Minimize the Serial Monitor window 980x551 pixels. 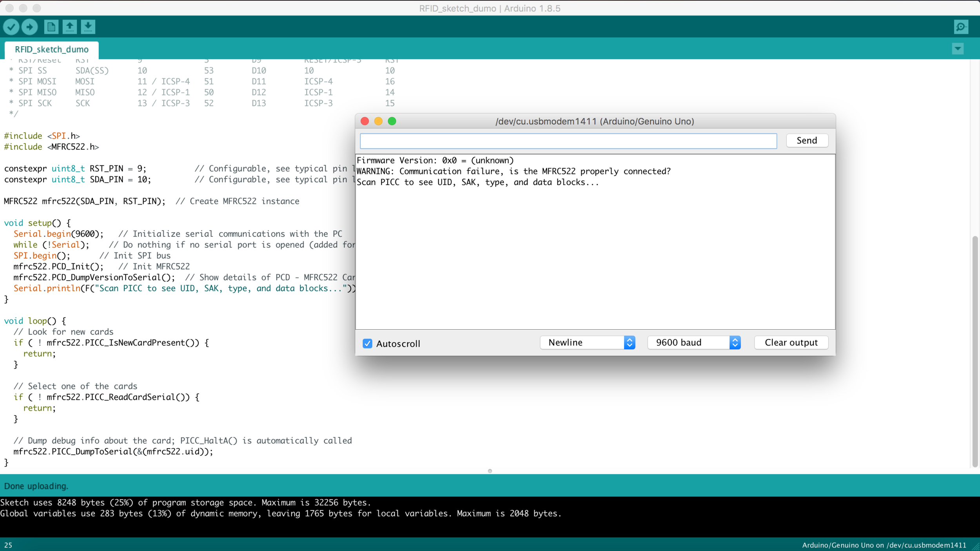[378, 121]
